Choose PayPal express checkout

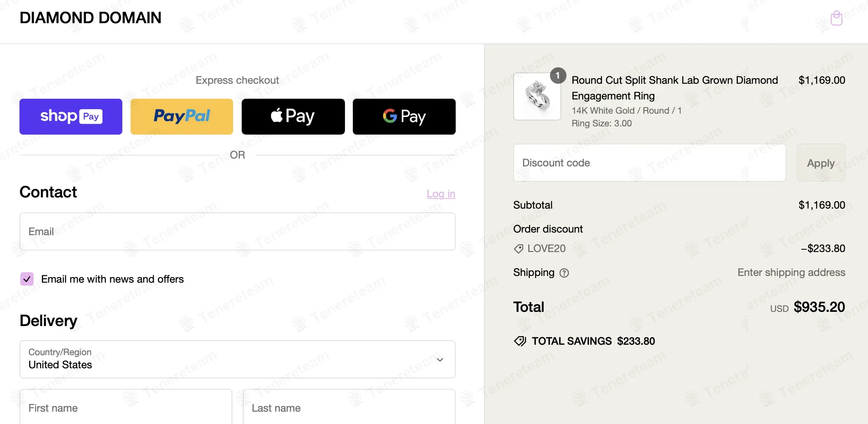[182, 117]
